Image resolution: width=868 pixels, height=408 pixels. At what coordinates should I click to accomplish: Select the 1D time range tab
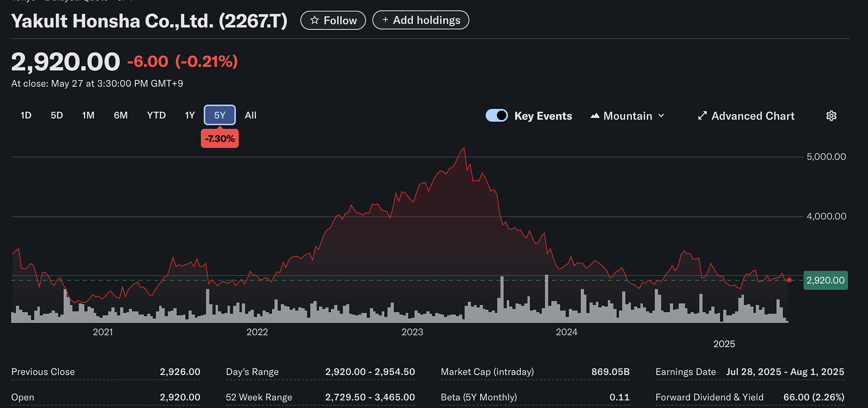(x=26, y=115)
